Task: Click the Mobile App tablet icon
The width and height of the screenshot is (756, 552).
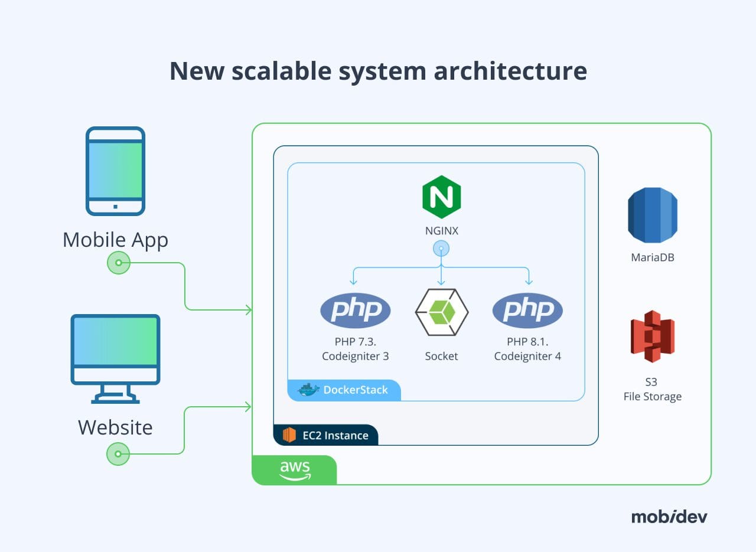Action: [115, 171]
